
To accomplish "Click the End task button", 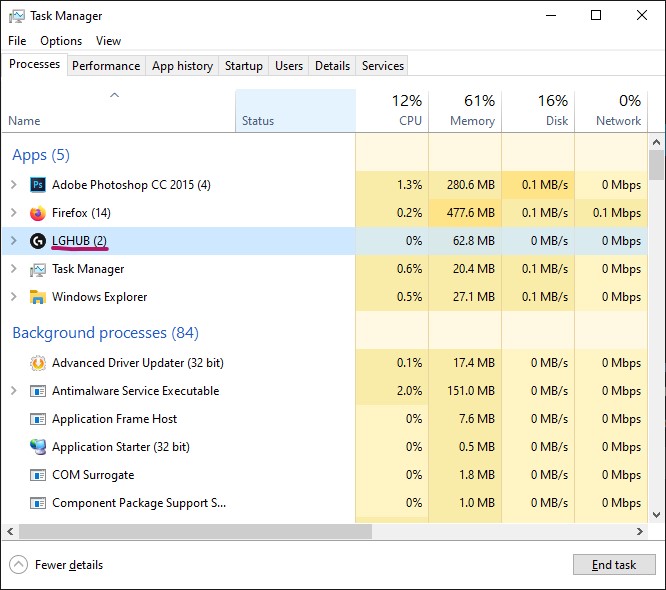I will 614,565.
